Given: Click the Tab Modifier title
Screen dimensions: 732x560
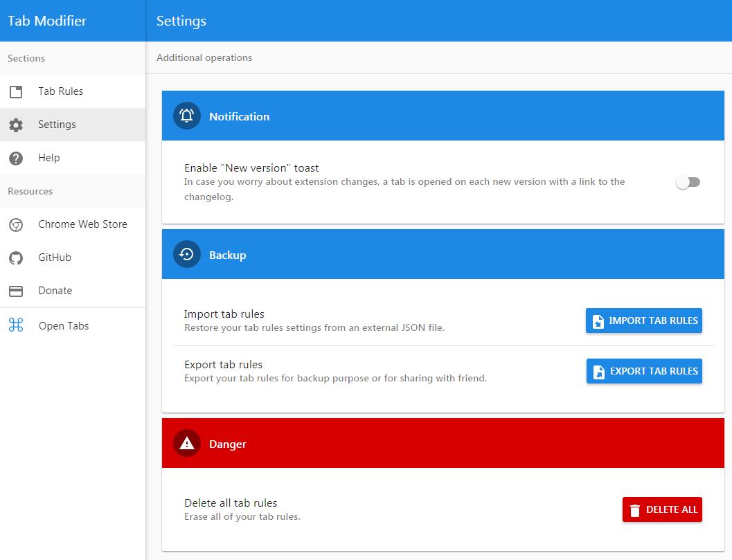Looking at the screenshot, I should [46, 21].
